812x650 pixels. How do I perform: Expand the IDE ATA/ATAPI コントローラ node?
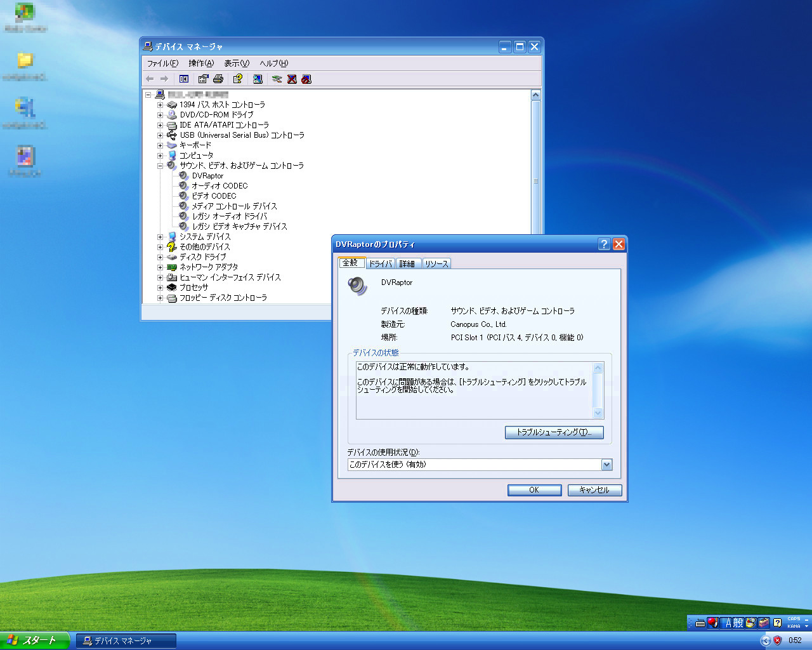(x=160, y=125)
